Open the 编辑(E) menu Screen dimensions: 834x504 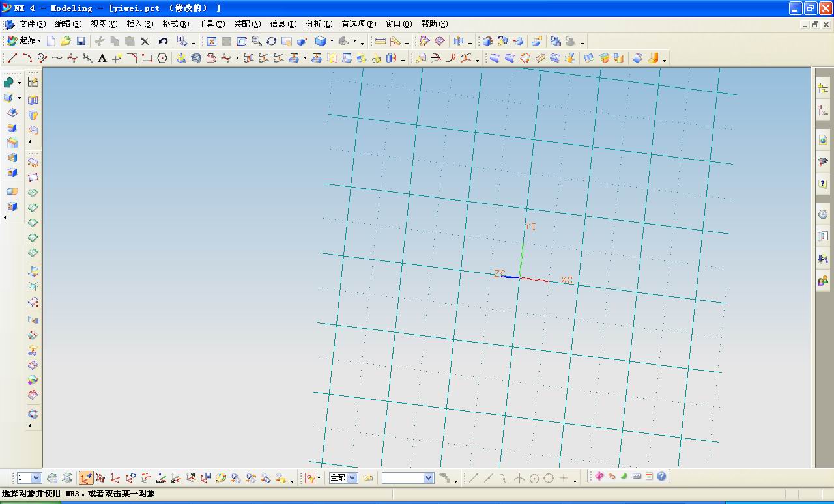point(68,24)
